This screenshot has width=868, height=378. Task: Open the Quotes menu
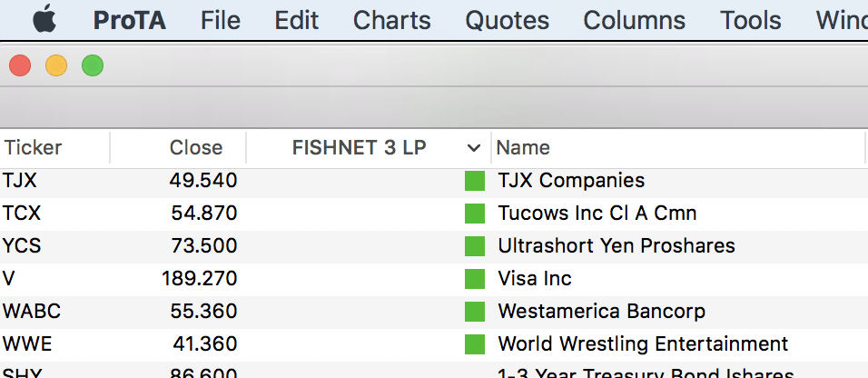coord(508,20)
